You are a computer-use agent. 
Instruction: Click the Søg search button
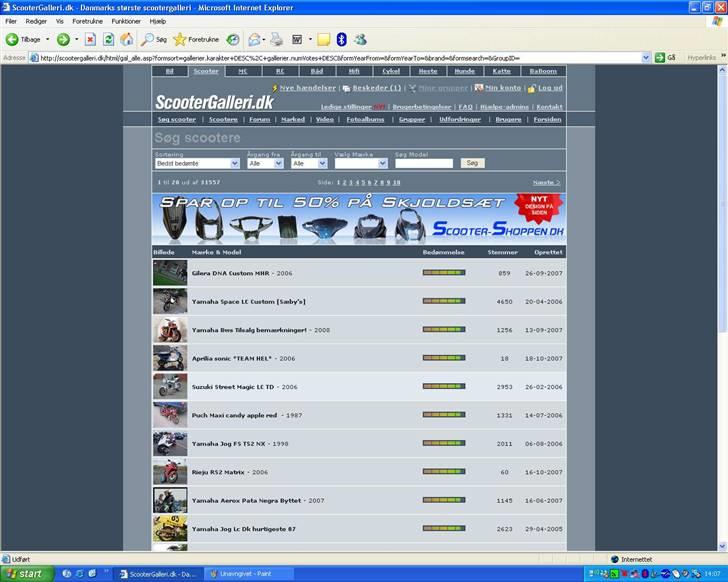(x=472, y=163)
